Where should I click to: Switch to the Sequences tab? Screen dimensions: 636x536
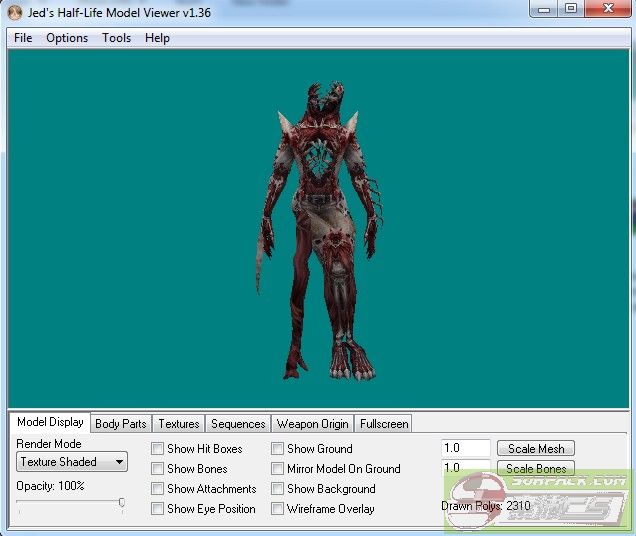coord(238,424)
